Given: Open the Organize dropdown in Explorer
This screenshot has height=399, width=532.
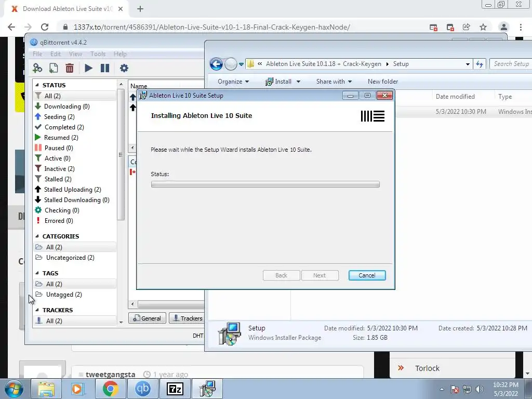Looking at the screenshot, I should pyautogui.click(x=233, y=82).
